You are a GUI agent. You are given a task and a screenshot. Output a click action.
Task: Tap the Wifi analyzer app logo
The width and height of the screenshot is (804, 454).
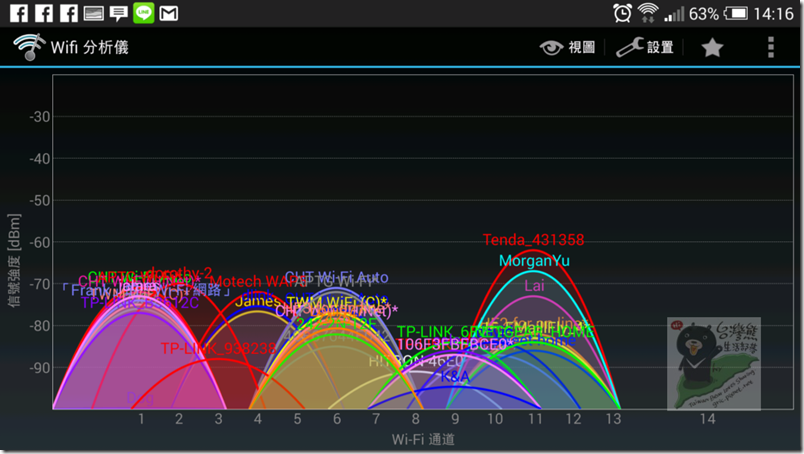(x=29, y=47)
